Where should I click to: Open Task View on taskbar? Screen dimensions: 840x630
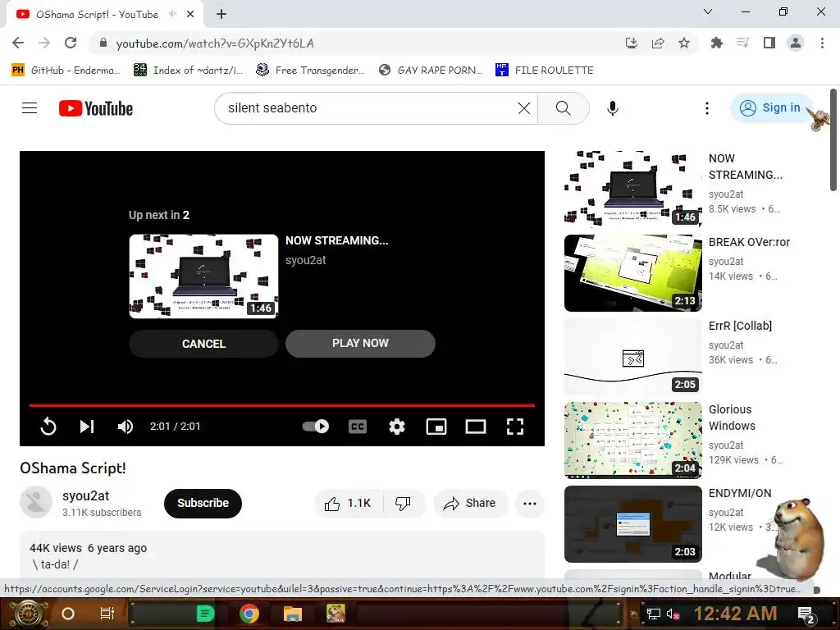point(107,614)
